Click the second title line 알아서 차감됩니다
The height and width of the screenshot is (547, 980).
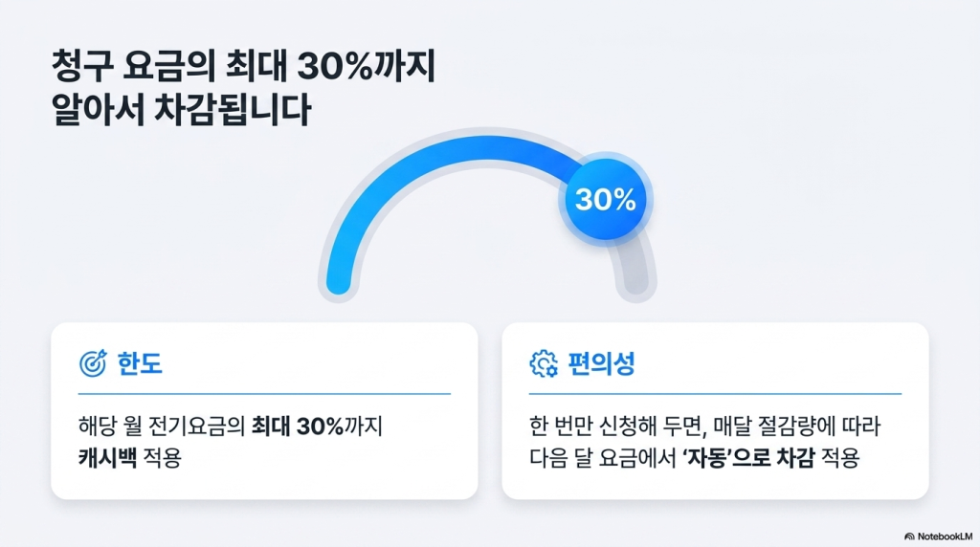pyautogui.click(x=181, y=111)
